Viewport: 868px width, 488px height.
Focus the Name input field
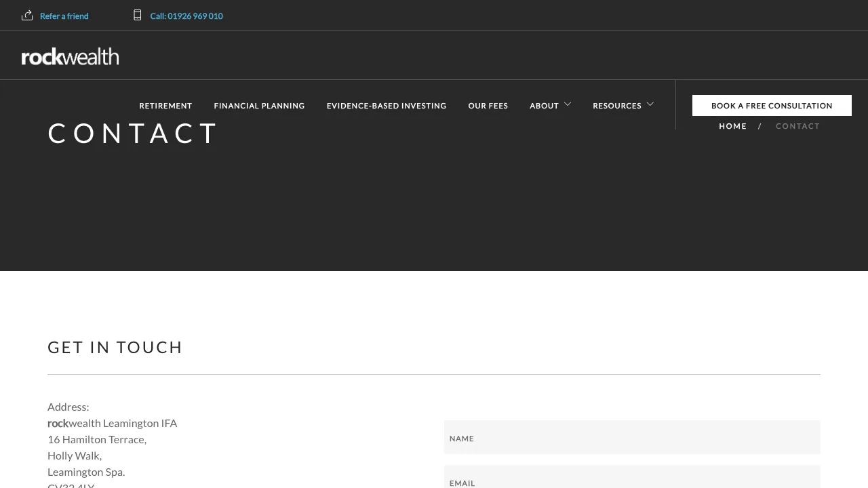point(631,438)
